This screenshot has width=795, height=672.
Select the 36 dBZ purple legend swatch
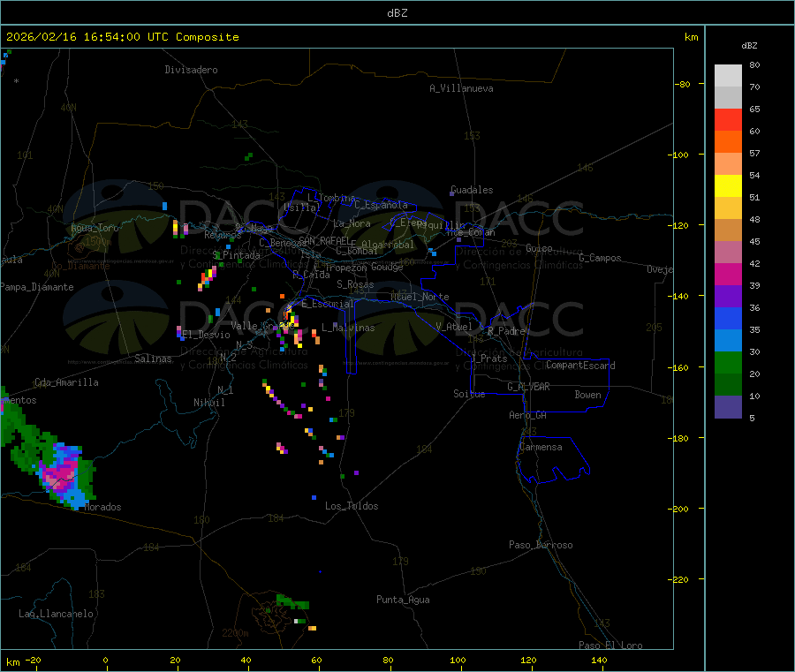[x=728, y=297]
